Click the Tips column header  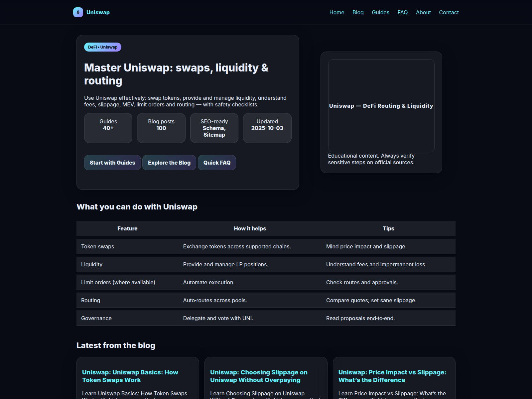(x=388, y=228)
